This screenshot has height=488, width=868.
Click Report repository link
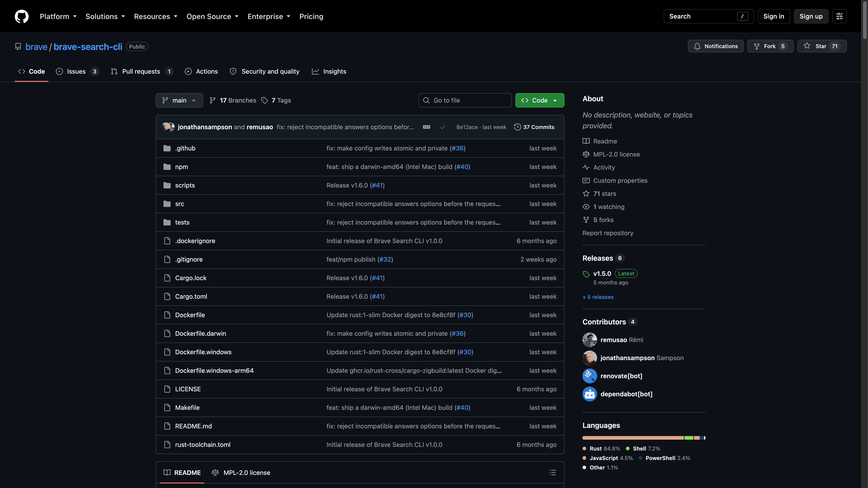(608, 233)
